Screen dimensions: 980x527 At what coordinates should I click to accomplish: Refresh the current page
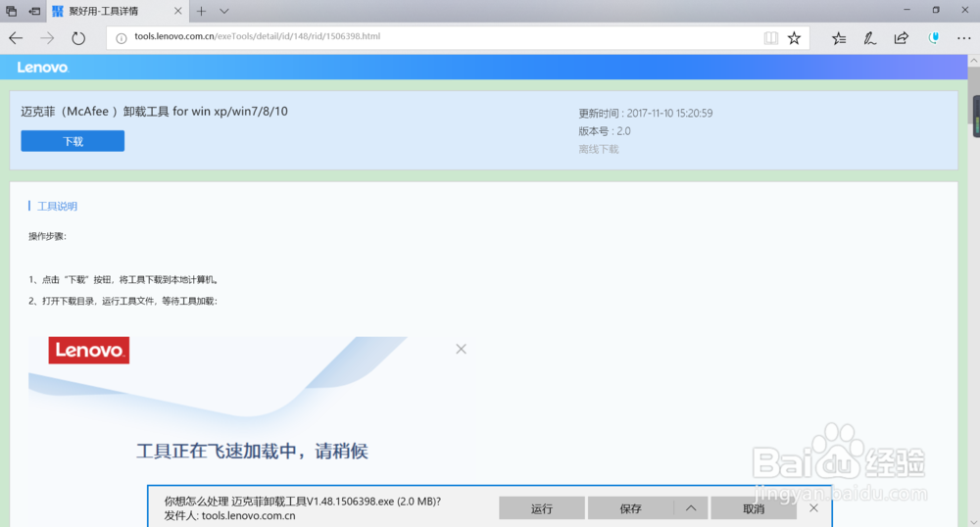point(78,38)
